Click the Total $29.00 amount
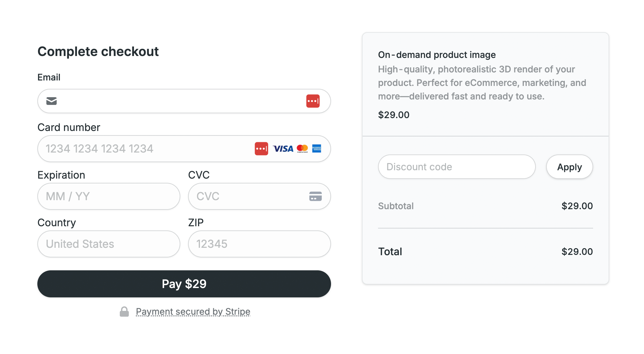 tap(577, 252)
